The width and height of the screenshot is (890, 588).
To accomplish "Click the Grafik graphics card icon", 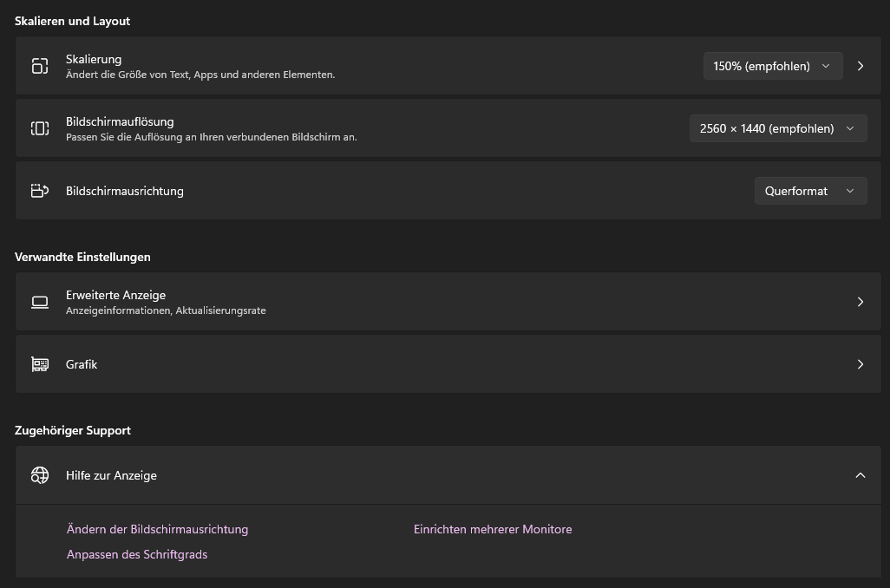I will click(40, 364).
